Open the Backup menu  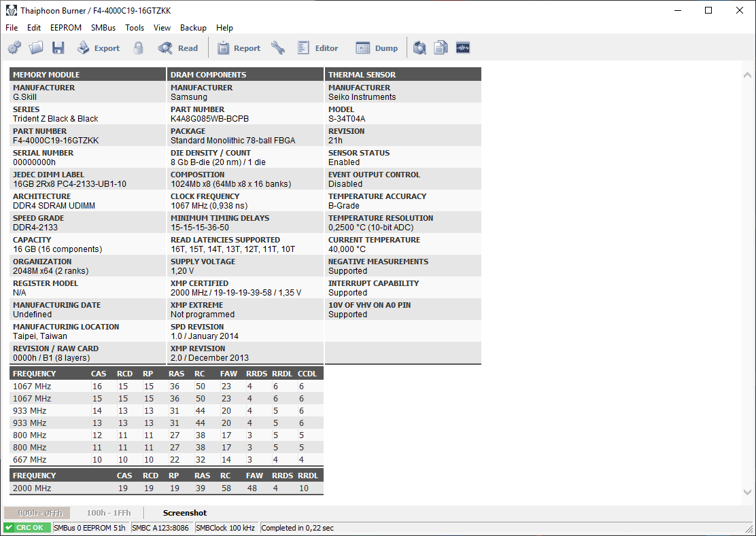point(193,28)
